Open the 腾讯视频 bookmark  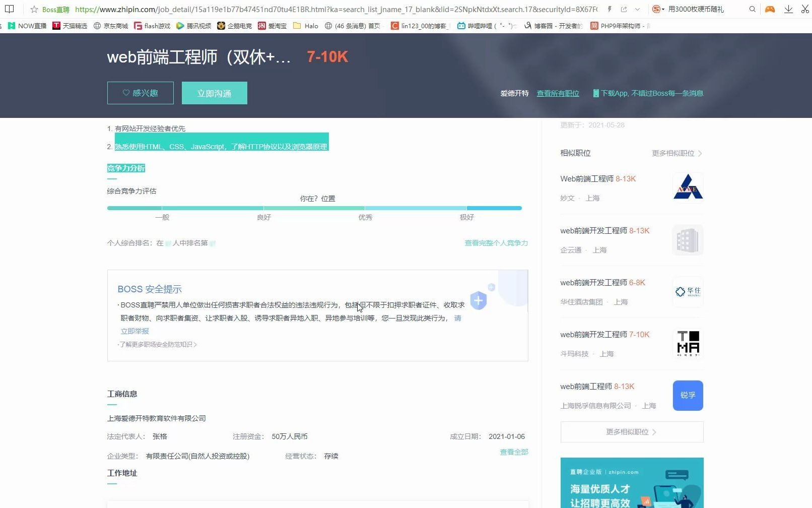pyautogui.click(x=193, y=26)
